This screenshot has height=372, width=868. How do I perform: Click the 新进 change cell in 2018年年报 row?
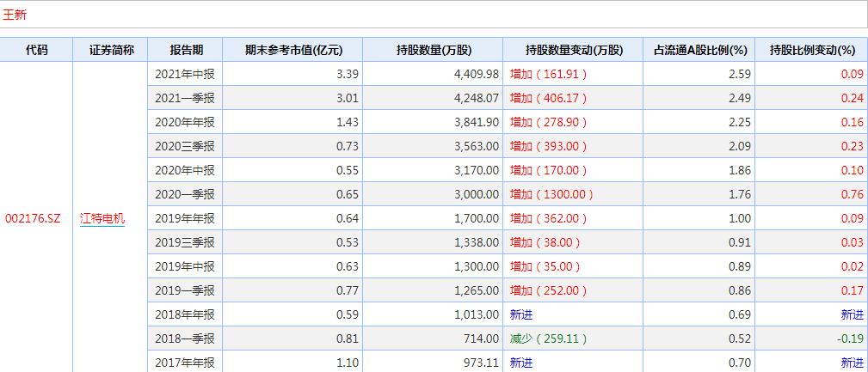(x=573, y=314)
